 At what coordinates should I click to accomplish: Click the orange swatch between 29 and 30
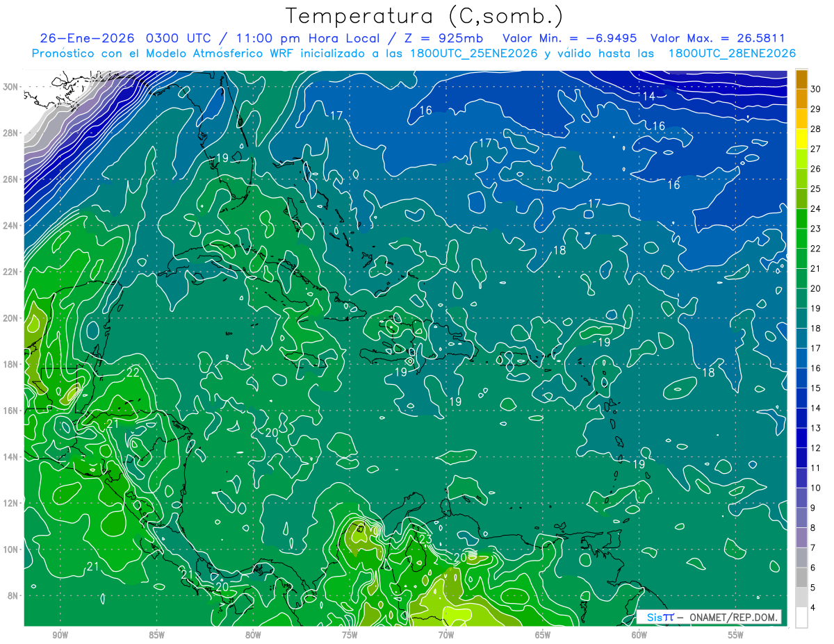[801, 99]
